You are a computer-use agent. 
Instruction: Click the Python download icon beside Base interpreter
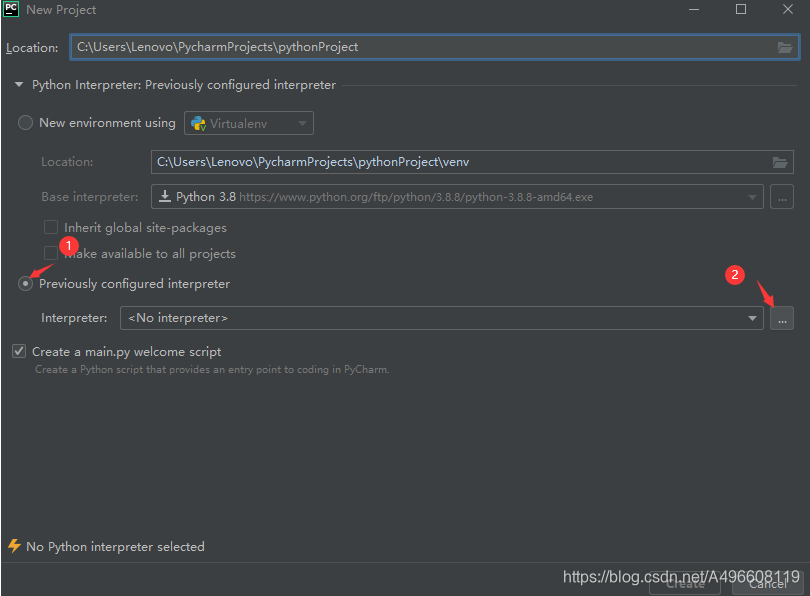click(164, 196)
